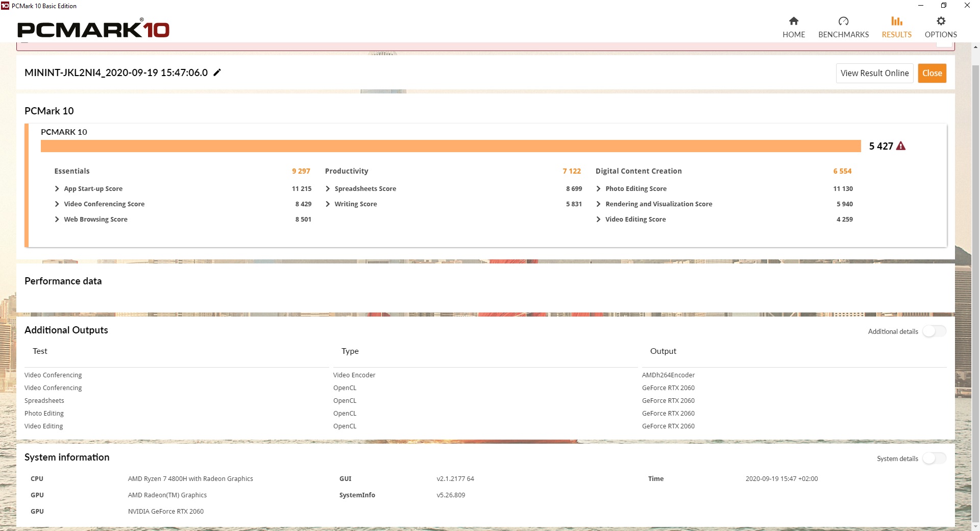Expand the Web Browsing Score row
This screenshot has height=531, width=980.
[x=57, y=220]
